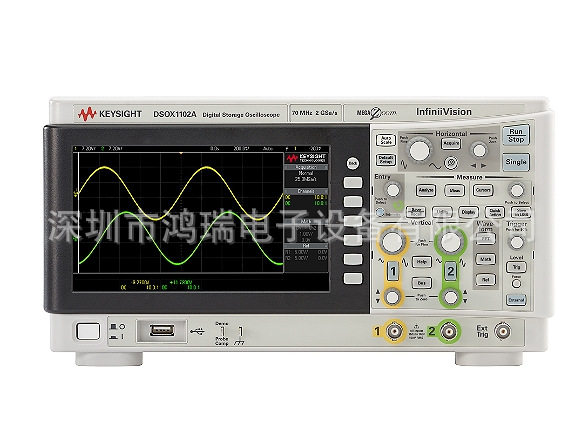586x441 pixels.
Task: Click the Keysight logo inside the screen
Action: click(306, 158)
